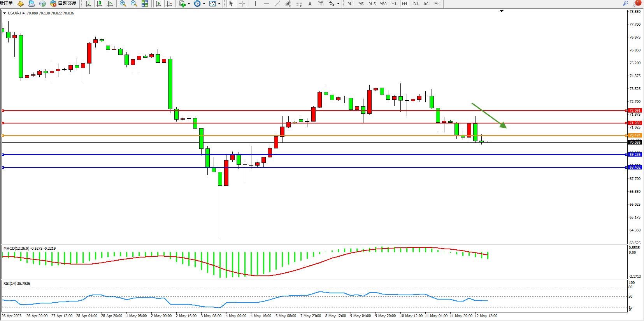Open the notifications chat bubble icon

click(x=637, y=4)
